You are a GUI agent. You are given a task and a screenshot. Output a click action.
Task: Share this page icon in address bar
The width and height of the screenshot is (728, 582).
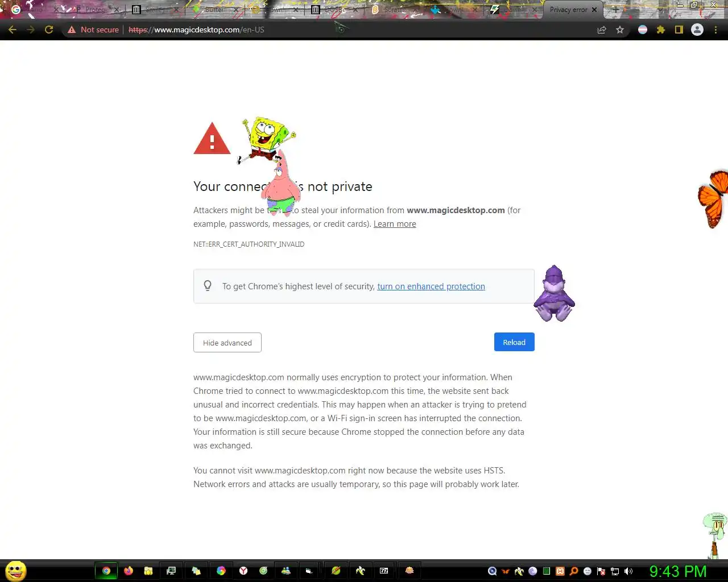pyautogui.click(x=602, y=30)
